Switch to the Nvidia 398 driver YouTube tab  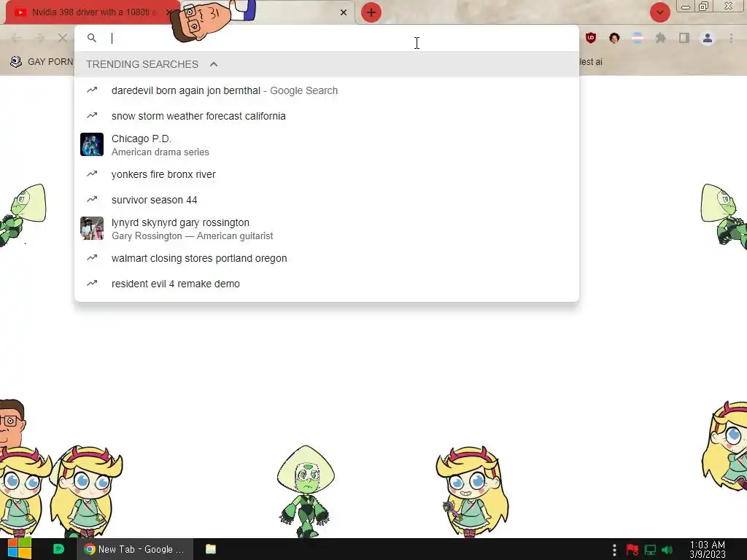tap(90, 12)
